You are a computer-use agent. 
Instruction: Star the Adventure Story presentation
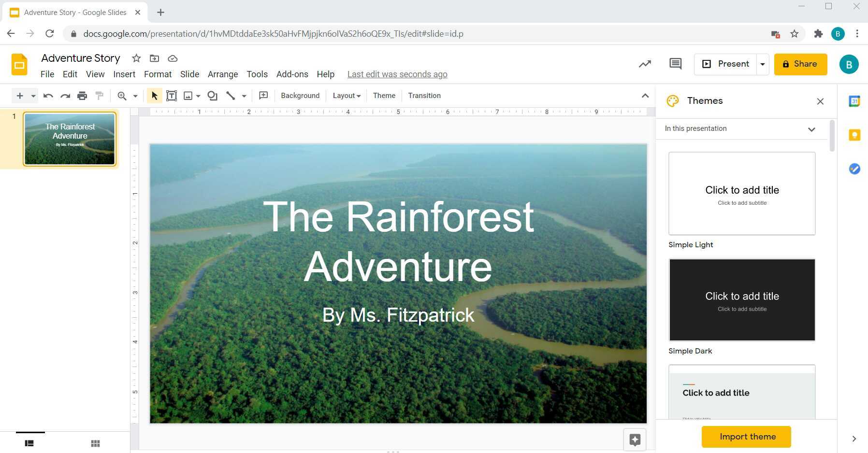point(136,58)
